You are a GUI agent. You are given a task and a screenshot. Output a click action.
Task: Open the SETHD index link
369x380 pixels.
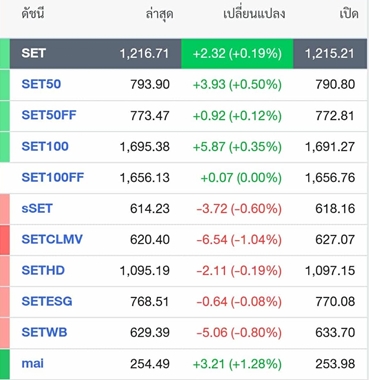pyautogui.click(x=43, y=270)
